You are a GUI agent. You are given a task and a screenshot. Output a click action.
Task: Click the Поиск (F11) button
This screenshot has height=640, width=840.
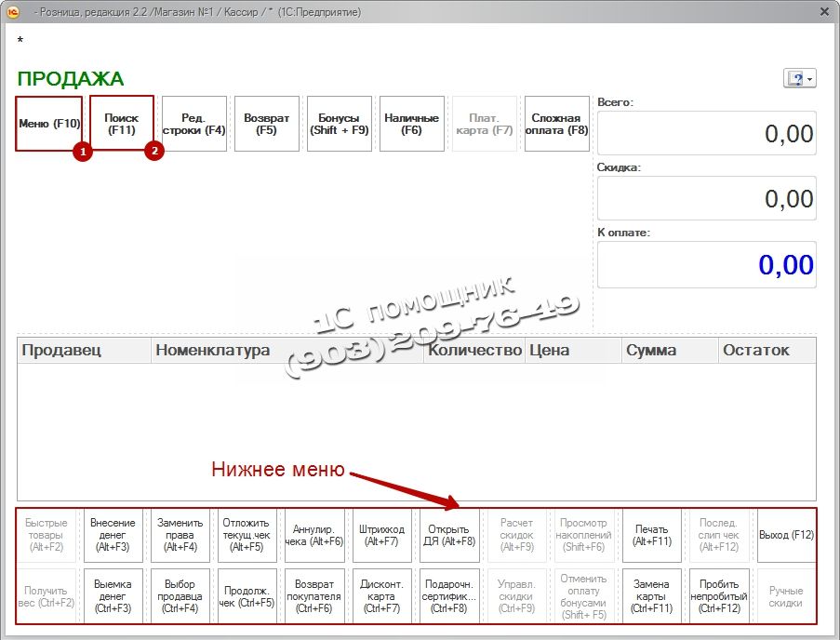coord(122,124)
